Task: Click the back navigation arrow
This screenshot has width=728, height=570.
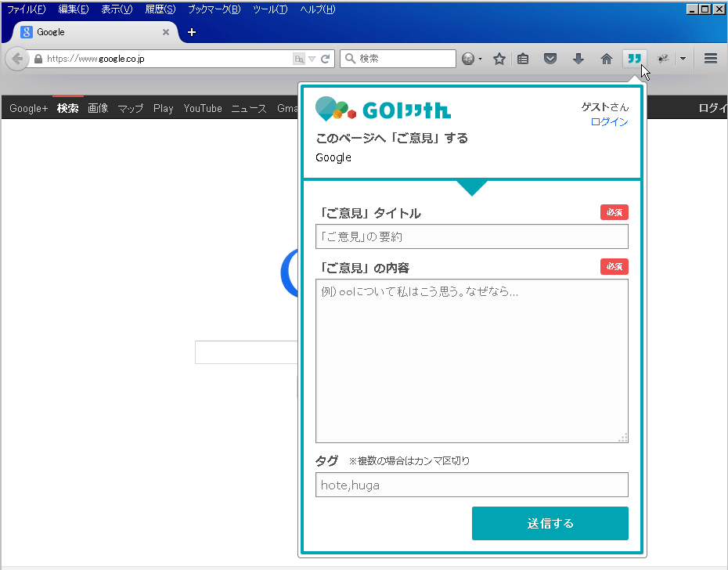Action: pyautogui.click(x=17, y=59)
